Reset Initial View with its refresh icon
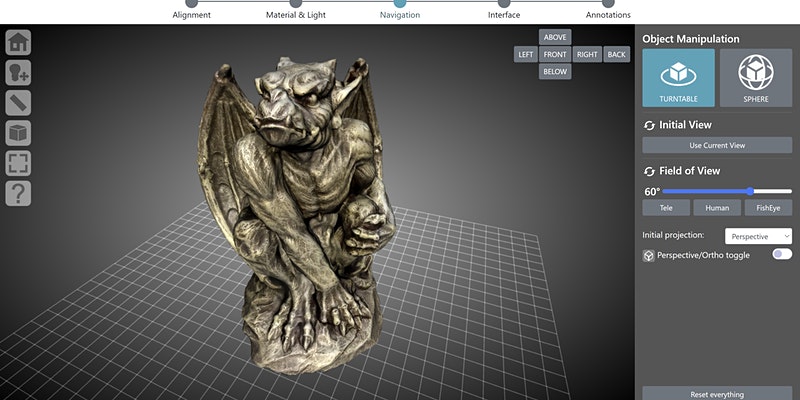Image resolution: width=800 pixels, height=400 pixels. pos(649,125)
